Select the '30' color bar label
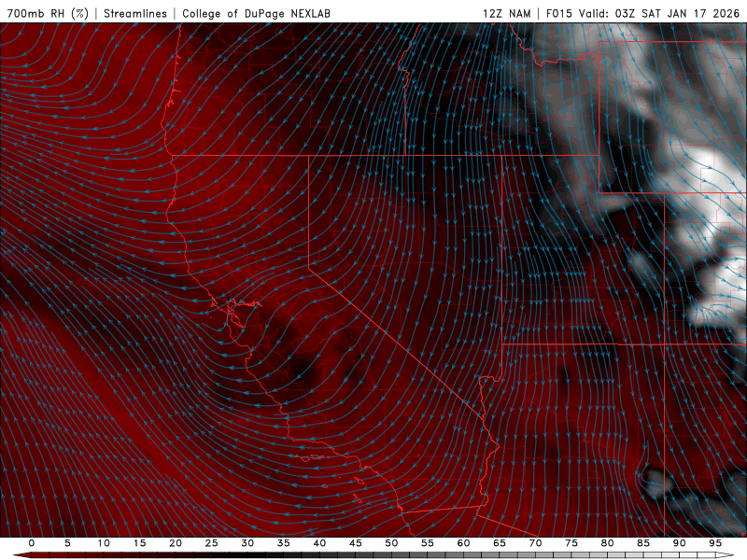 click(247, 543)
